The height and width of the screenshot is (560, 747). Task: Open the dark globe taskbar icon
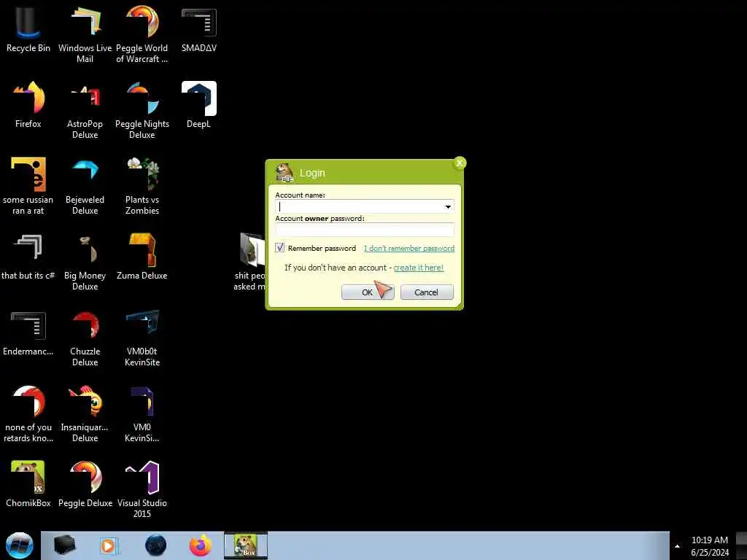click(156, 545)
